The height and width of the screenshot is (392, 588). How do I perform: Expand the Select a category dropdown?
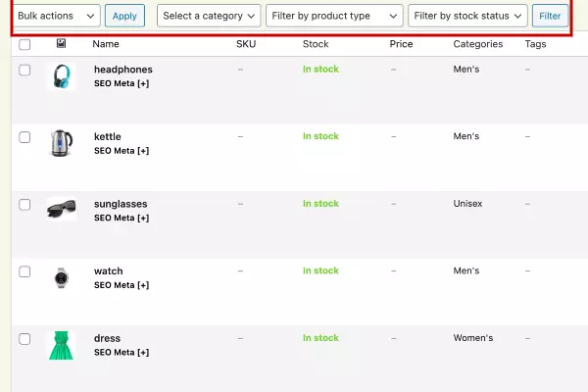[x=209, y=16]
